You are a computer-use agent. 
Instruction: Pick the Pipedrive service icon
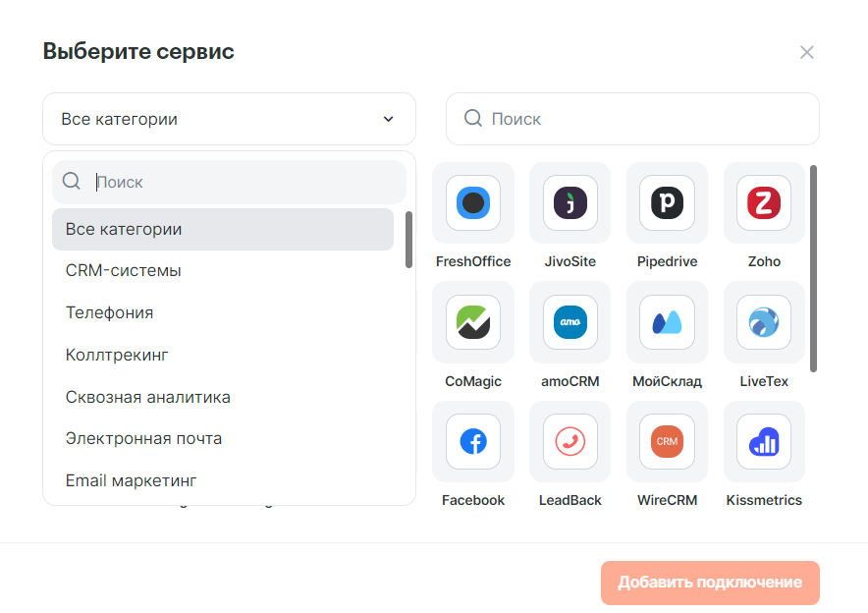pyautogui.click(x=667, y=203)
